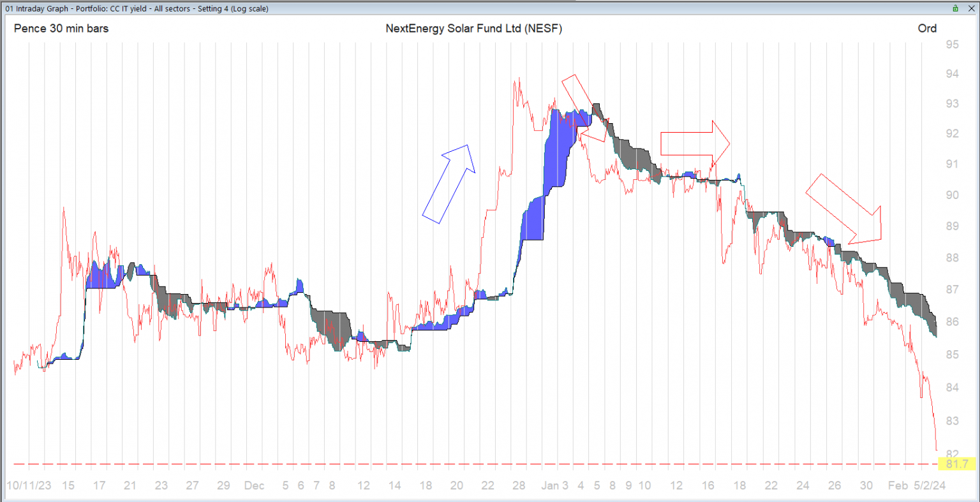This screenshot has width=980, height=502.
Task: Click the 'Feb' label on the date axis
Action: [898, 485]
